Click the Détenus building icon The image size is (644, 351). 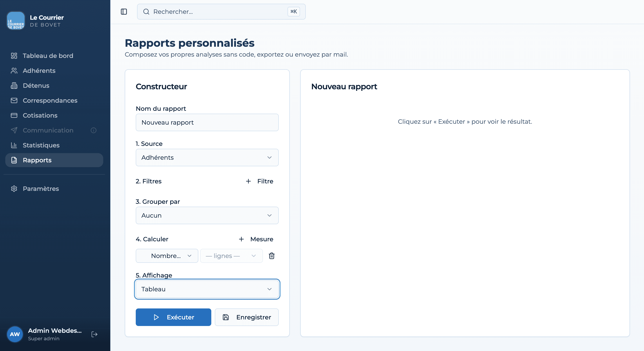pyautogui.click(x=14, y=86)
